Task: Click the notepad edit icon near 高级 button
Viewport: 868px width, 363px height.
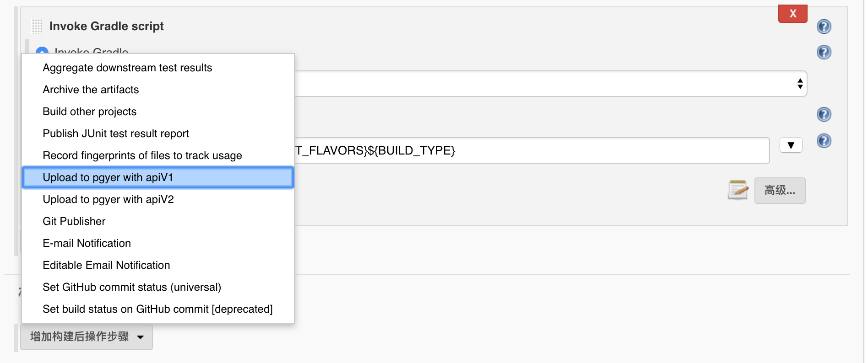Action: pos(738,190)
